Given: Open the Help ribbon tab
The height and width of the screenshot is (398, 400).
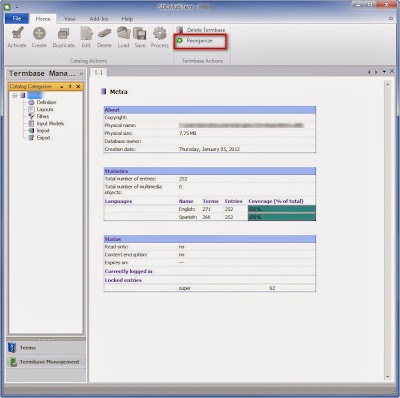Looking at the screenshot, I should tap(127, 19).
